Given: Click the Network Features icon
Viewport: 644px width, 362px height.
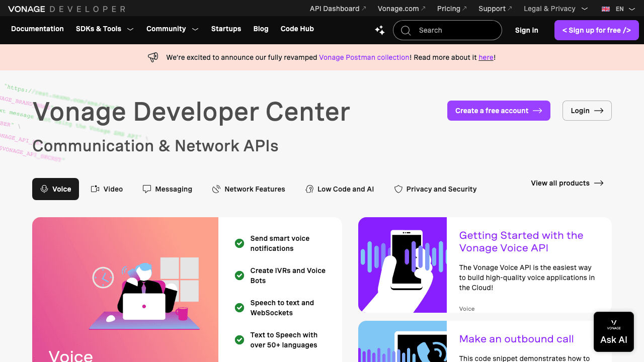Looking at the screenshot, I should point(216,189).
